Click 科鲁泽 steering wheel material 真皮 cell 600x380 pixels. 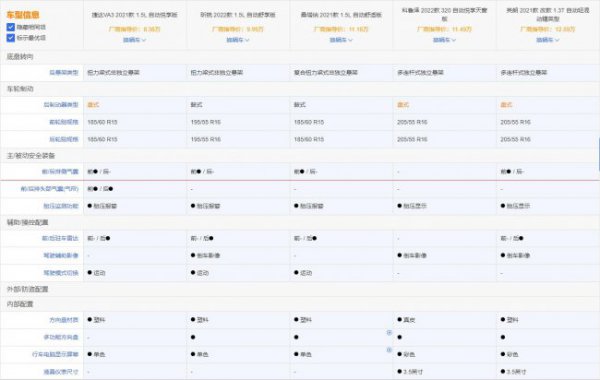pyautogui.click(x=406, y=320)
